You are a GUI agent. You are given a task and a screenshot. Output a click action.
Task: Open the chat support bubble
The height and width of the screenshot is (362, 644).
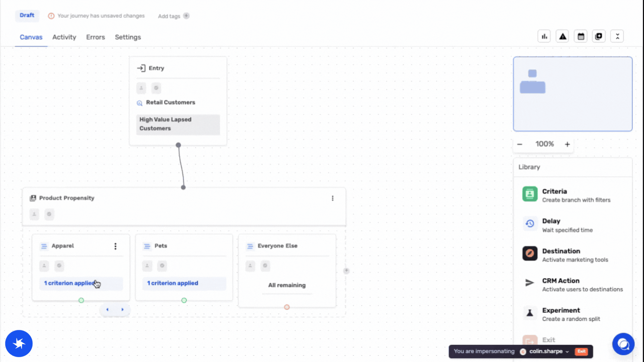[623, 344]
